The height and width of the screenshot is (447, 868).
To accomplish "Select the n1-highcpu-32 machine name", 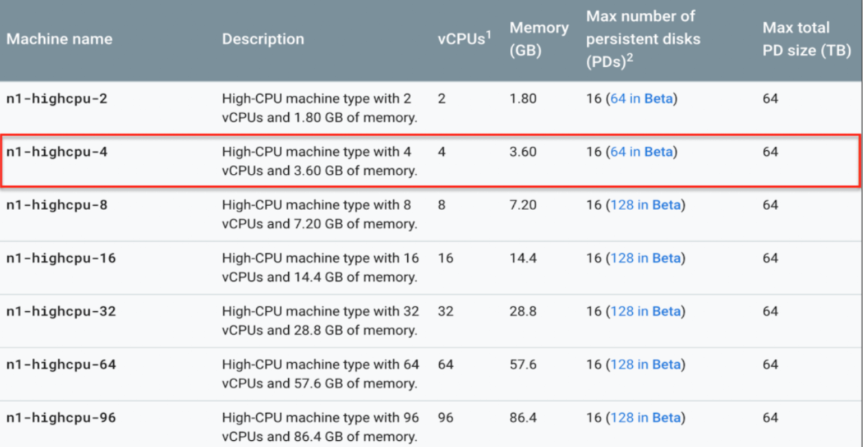I will (61, 311).
